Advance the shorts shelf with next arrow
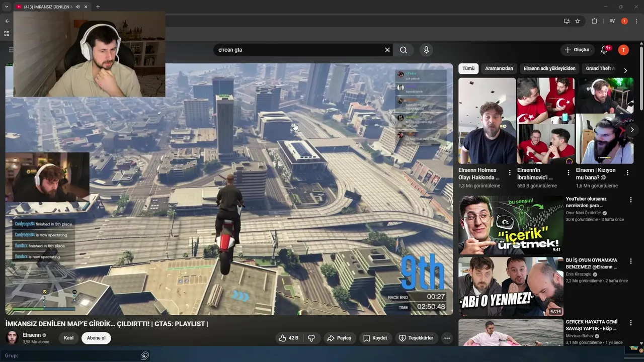This screenshot has width=644, height=362. point(632,130)
